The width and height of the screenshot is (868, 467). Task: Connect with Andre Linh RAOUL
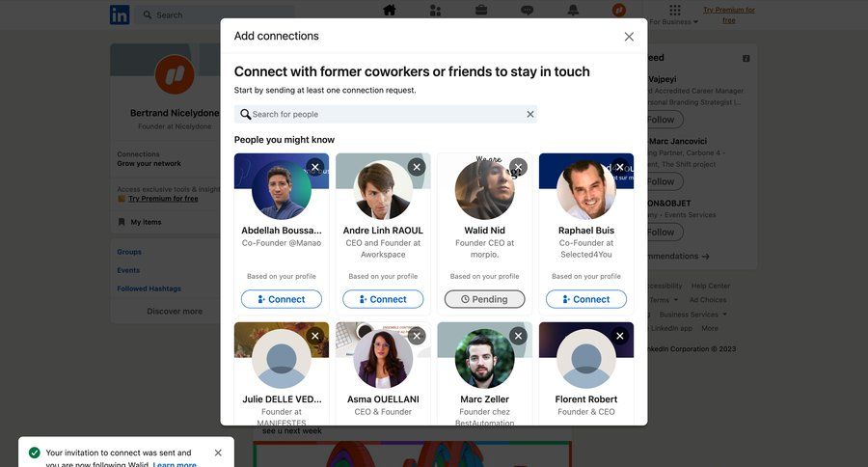tap(383, 299)
